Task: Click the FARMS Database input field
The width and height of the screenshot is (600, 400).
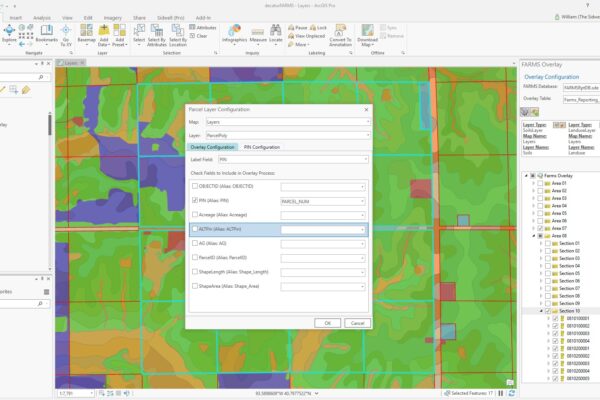Action: pos(581,88)
